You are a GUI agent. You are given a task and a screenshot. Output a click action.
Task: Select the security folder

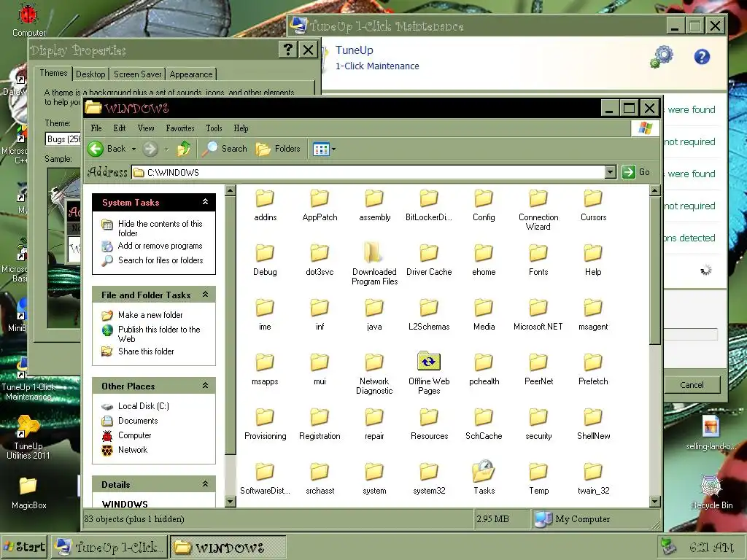pos(538,424)
